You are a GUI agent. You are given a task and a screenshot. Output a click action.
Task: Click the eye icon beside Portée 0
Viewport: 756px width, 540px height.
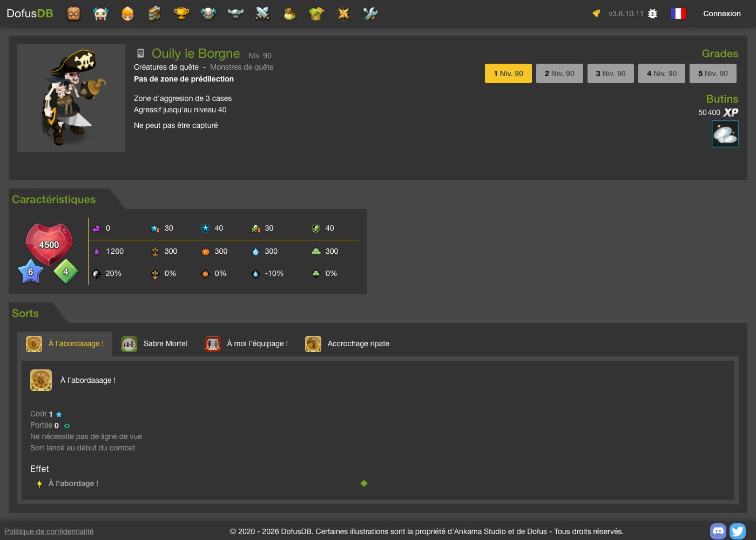pyautogui.click(x=67, y=426)
